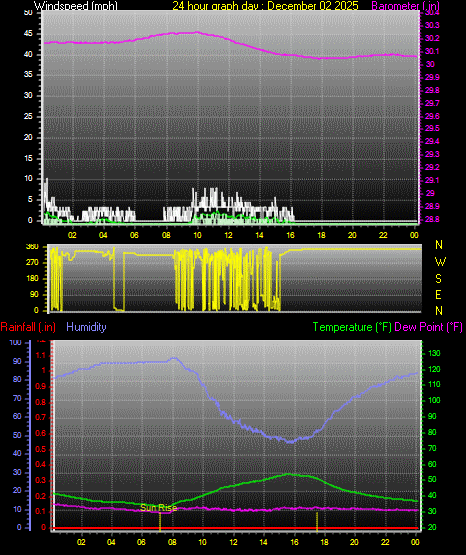Click the top N compass letter
The image size is (466, 555).
pos(439,245)
